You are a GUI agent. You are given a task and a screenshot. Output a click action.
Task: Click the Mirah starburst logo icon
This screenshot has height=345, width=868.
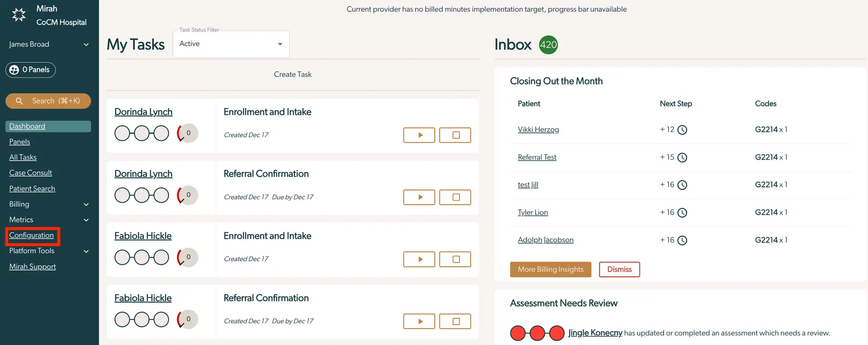coord(19,15)
